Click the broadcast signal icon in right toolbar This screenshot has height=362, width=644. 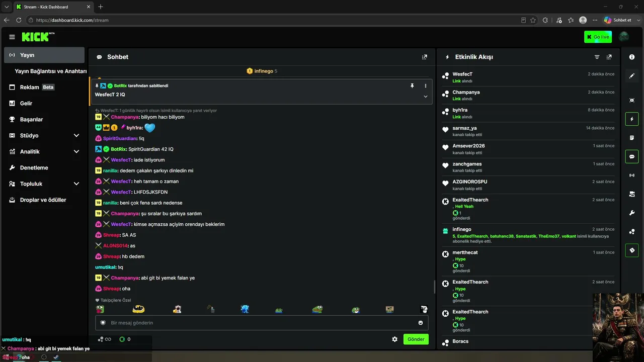point(632,175)
